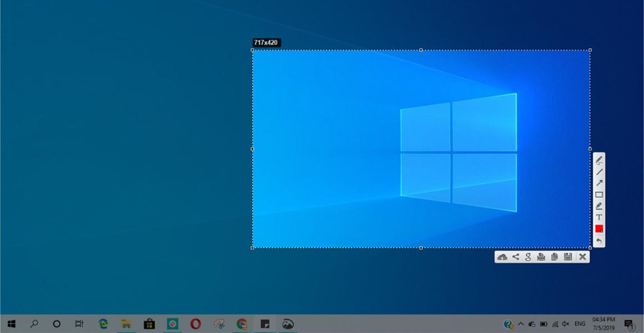Select the Pen drawing tool
Image resolution: width=644 pixels, height=333 pixels.
click(599, 160)
